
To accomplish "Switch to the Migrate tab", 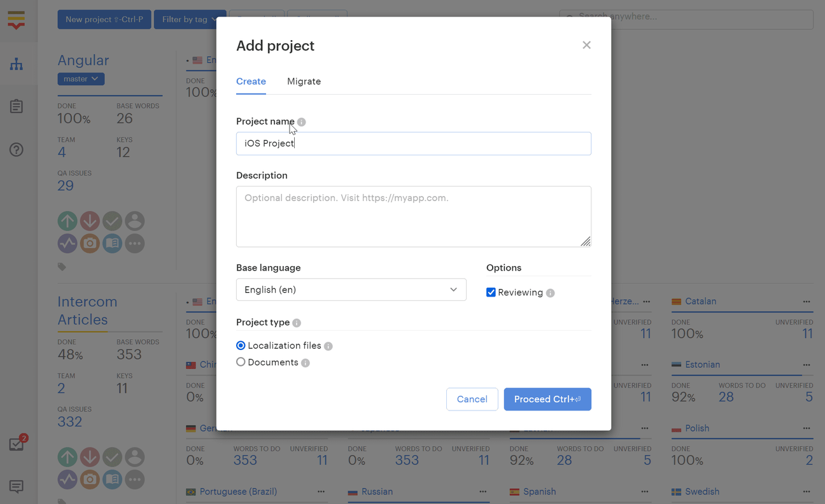I will tap(304, 81).
